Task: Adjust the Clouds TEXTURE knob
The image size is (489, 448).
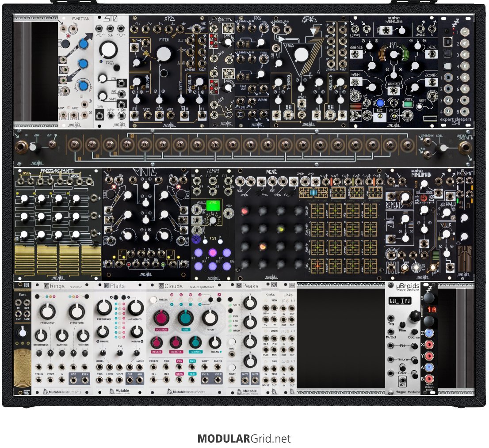Action: click(x=195, y=342)
